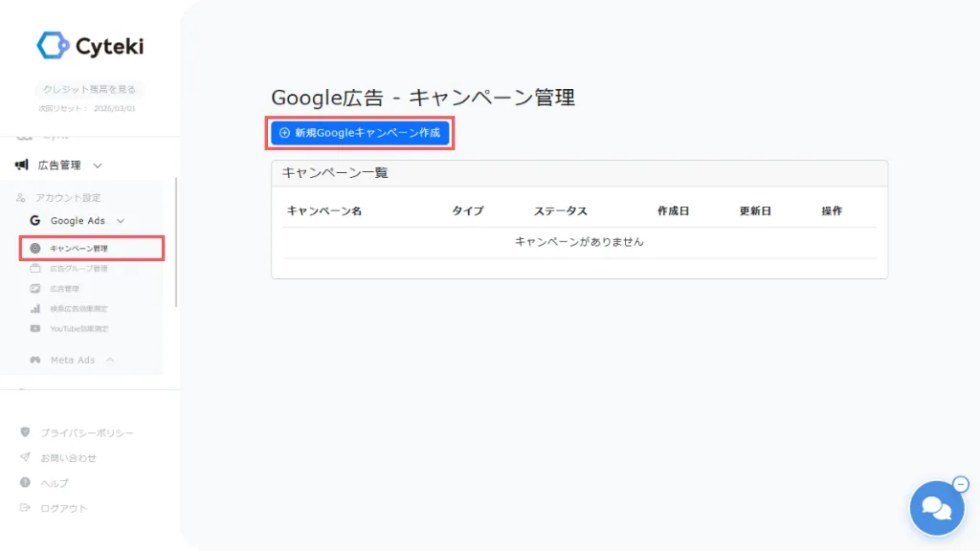Click the megaphone icon beside 広告管理
This screenshot has height=551, width=980.
pyautogui.click(x=22, y=165)
